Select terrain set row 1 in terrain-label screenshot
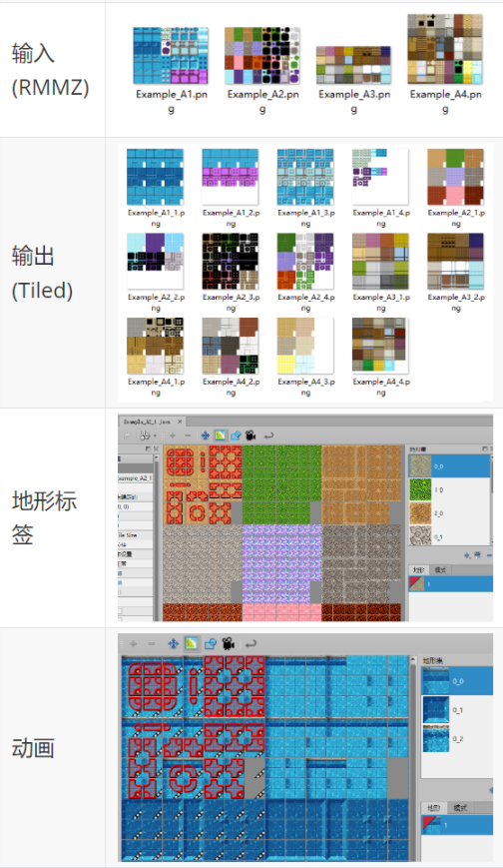The width and height of the screenshot is (503, 868). 450,583
